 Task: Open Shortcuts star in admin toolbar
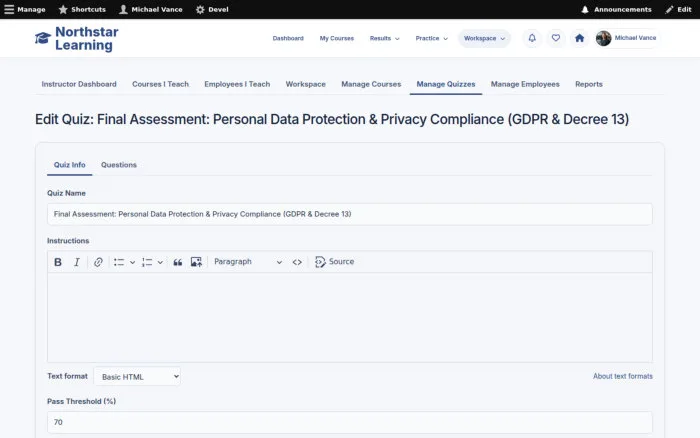(x=82, y=9)
